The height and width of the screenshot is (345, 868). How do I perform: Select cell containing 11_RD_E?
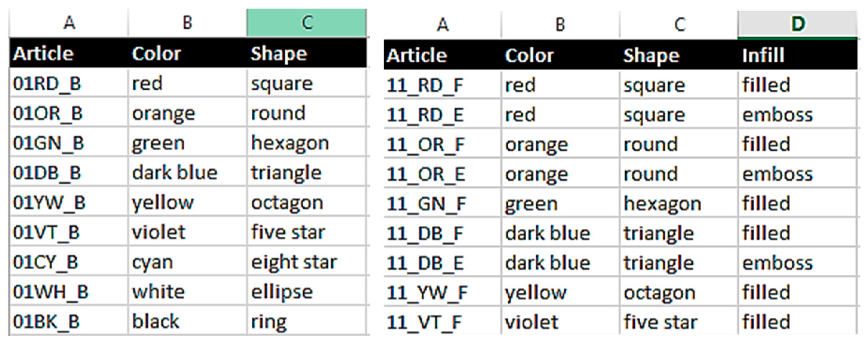tap(442, 115)
